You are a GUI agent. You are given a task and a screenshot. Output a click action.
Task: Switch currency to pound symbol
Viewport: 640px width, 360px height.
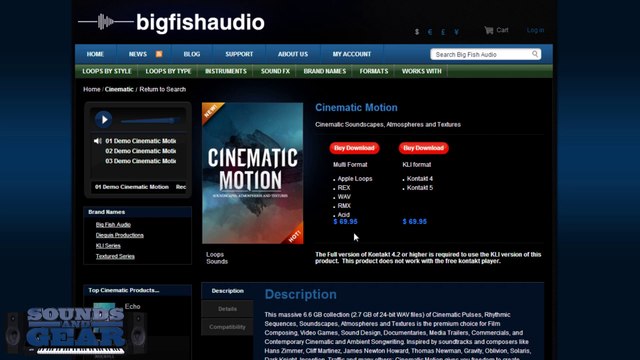click(x=443, y=32)
